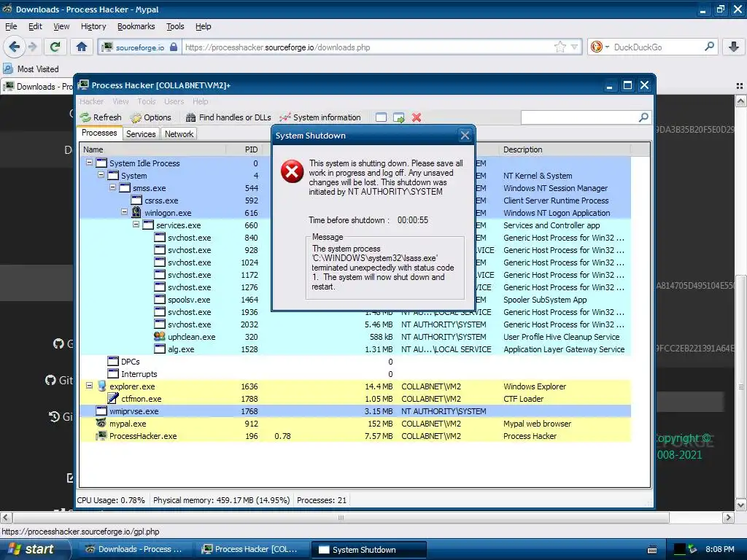Bookmark page with the star icon
Image resolution: width=747 pixels, height=560 pixels.
(560, 47)
